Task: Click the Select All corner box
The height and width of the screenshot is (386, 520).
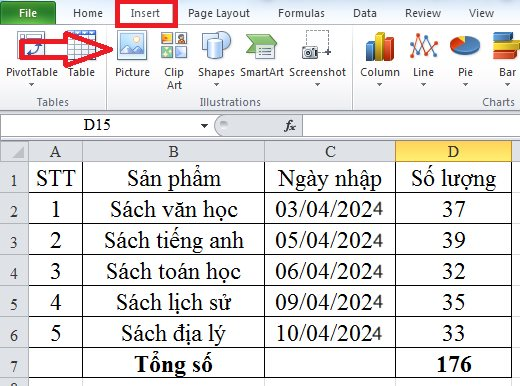Action: point(14,152)
